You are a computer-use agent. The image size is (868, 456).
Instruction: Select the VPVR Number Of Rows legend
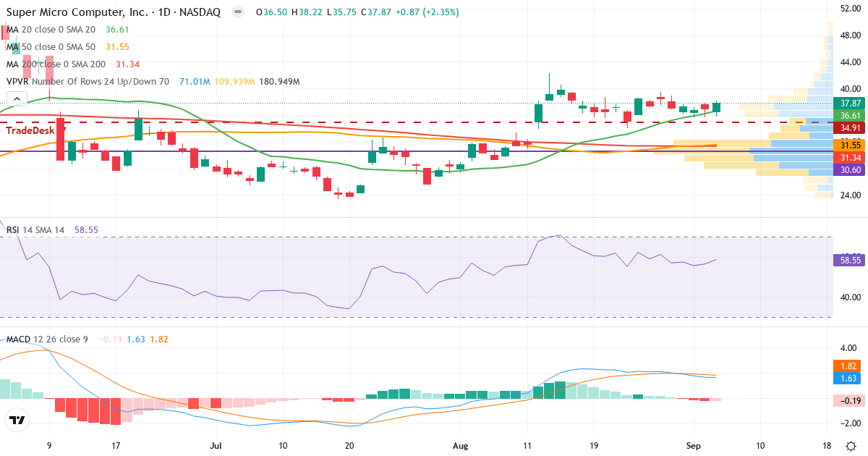(x=88, y=82)
